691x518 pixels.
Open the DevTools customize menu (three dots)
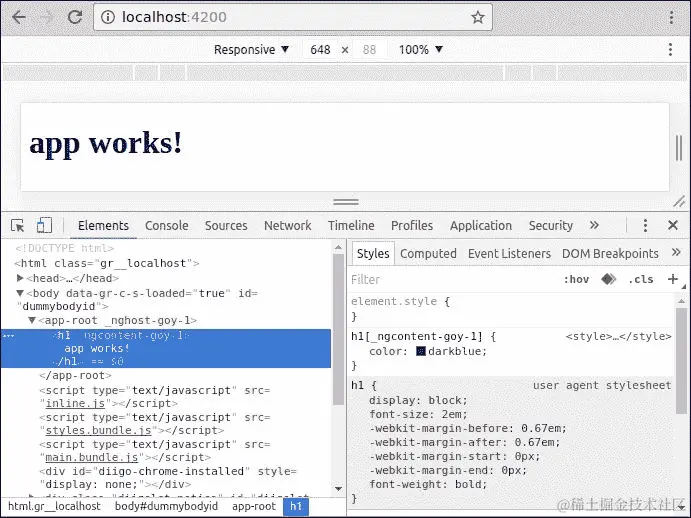click(x=645, y=225)
